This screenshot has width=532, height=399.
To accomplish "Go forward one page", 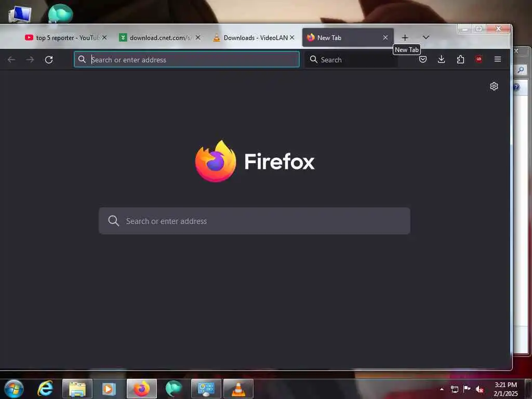I will (x=30, y=60).
